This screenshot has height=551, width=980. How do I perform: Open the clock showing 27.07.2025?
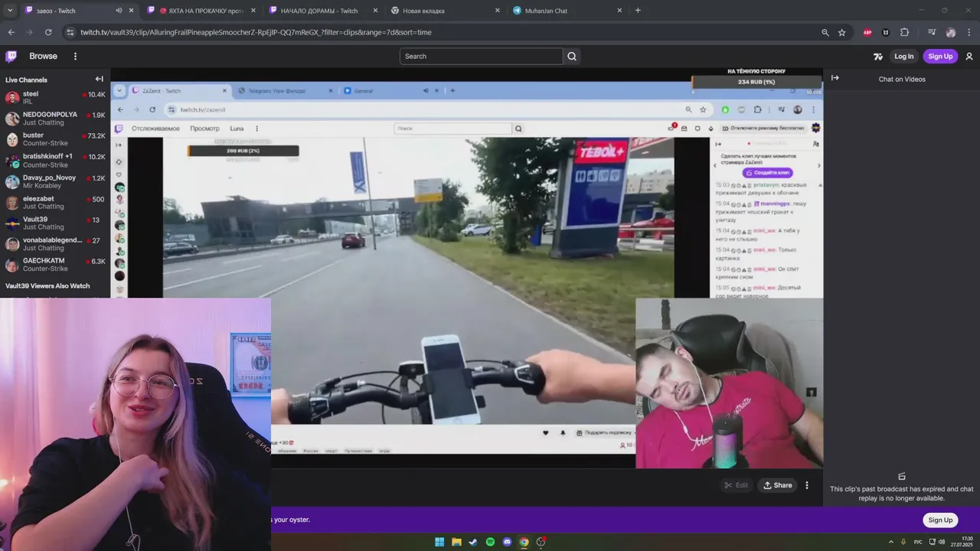pos(962,542)
